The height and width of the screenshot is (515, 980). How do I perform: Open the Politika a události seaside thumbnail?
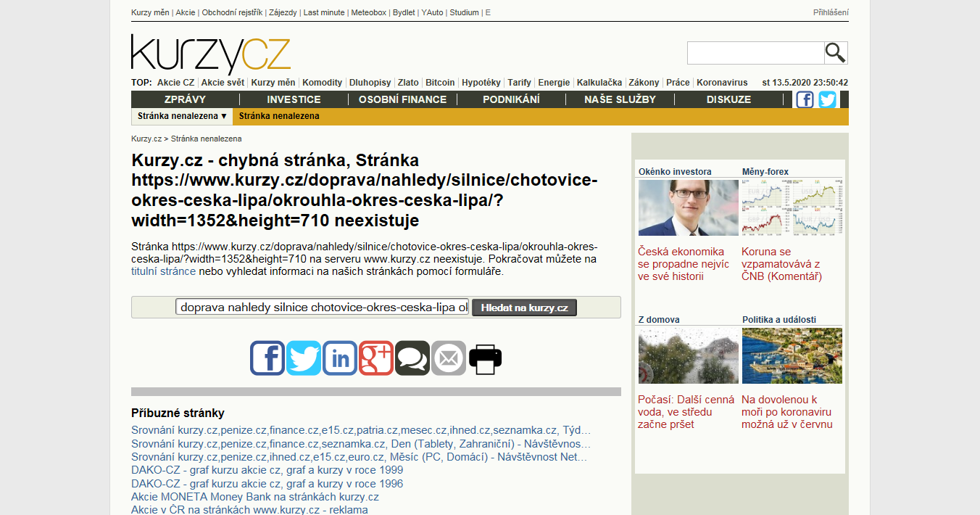pyautogui.click(x=792, y=355)
